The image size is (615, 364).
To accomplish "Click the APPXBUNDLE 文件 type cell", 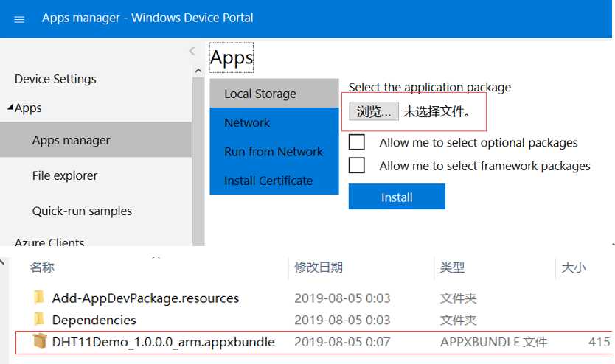I will coord(493,342).
